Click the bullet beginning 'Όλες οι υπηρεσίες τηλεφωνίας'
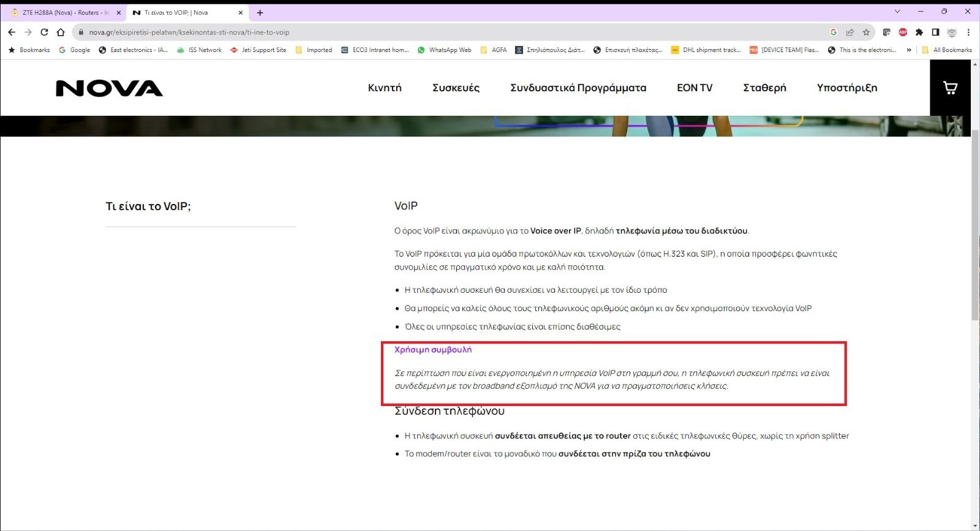The width and height of the screenshot is (980, 531). [513, 326]
